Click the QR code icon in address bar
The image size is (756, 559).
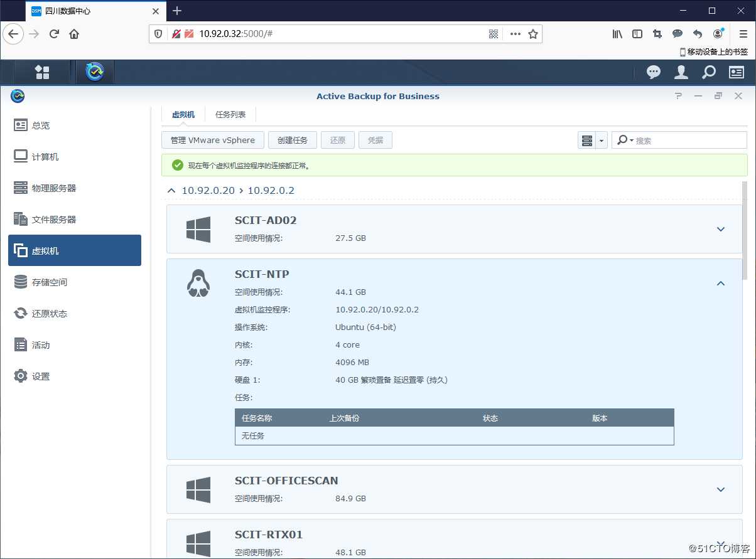pyautogui.click(x=494, y=34)
